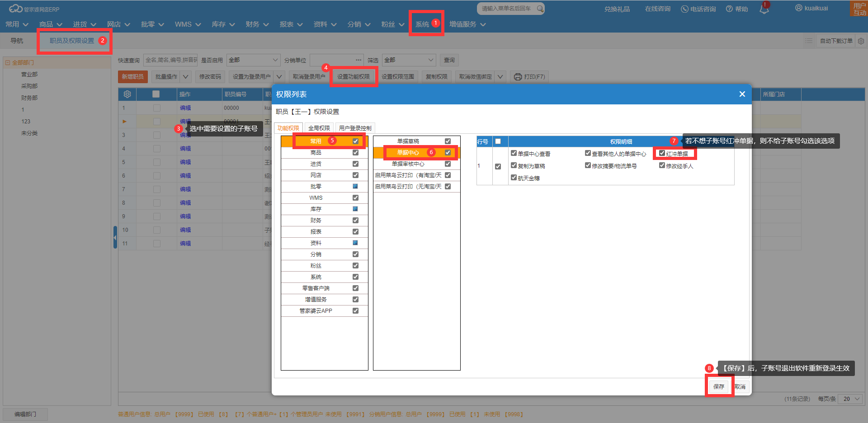
Task: Click the 帮助 question mark icon
Action: coord(729,9)
